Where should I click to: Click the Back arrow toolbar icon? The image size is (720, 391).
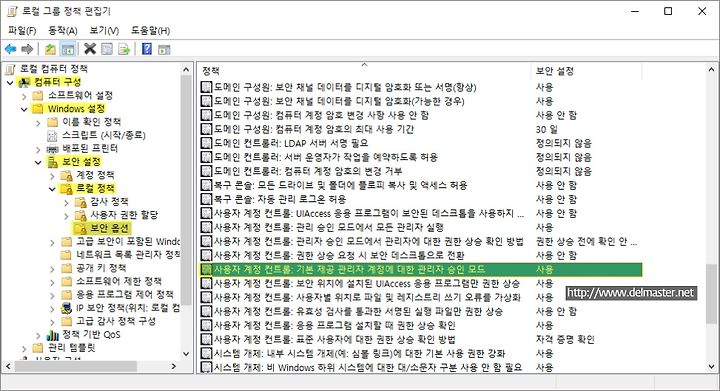(10, 49)
